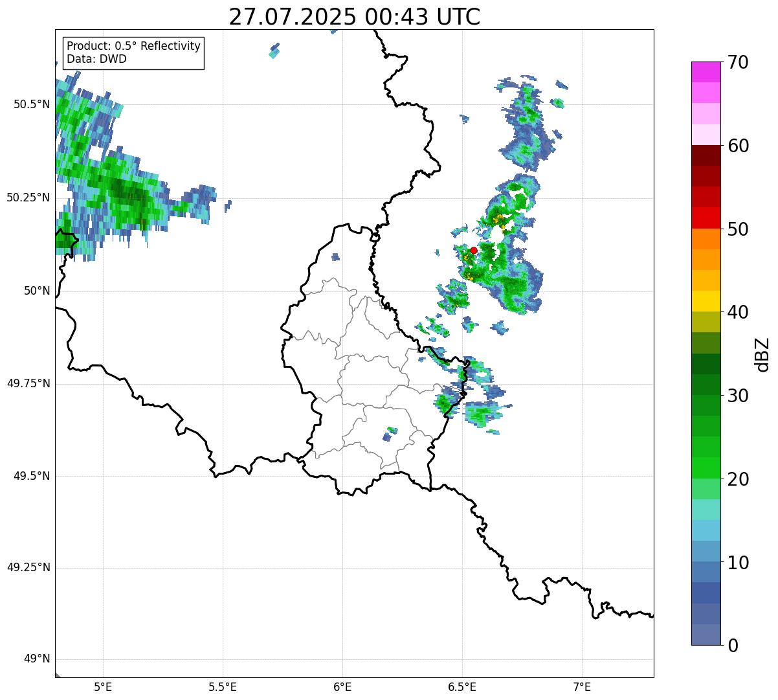Click the 49.25°N latitude label
Viewport: 778px width, 700px height.
[x=28, y=567]
